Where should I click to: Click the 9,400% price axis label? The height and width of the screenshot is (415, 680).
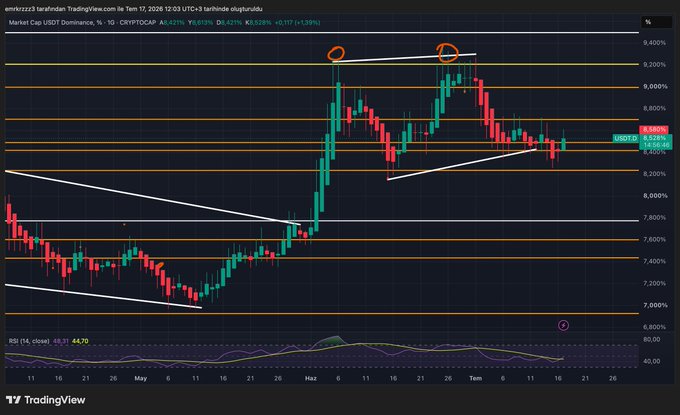[x=654, y=43]
